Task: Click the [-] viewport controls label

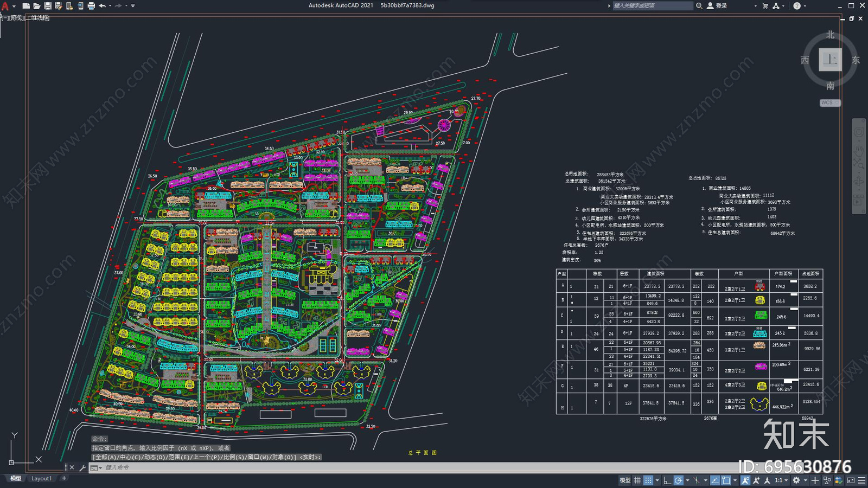Action: click(4, 18)
